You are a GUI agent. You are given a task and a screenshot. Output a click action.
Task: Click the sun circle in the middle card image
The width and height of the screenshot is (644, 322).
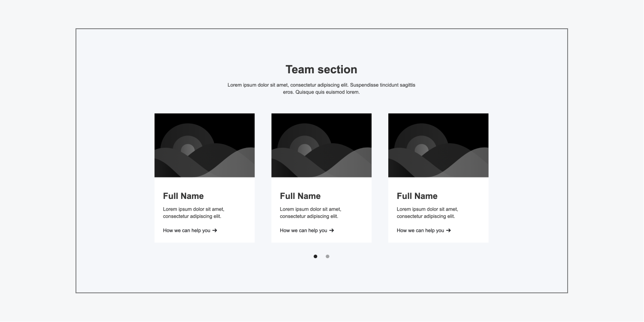(x=304, y=149)
